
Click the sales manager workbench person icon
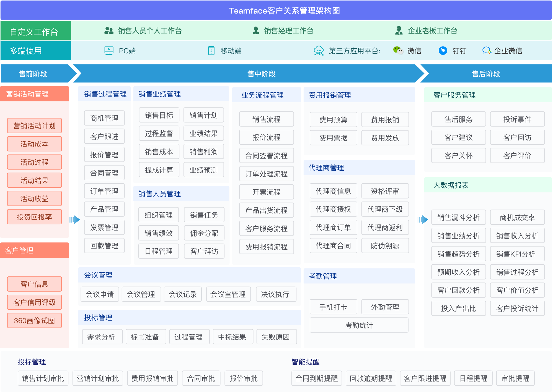256,30
